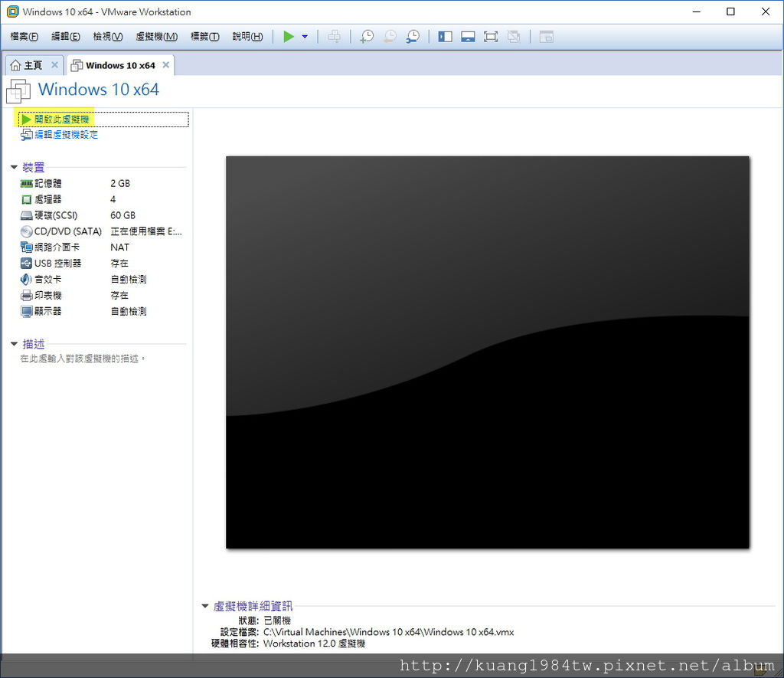
Task: Open the 檔案(F) menu
Action: [24, 37]
